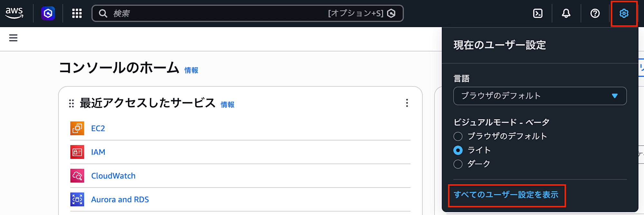Open 情報 next to 最近アクセスしたサービス
Viewport: 644px width, 215px height.
point(227,104)
